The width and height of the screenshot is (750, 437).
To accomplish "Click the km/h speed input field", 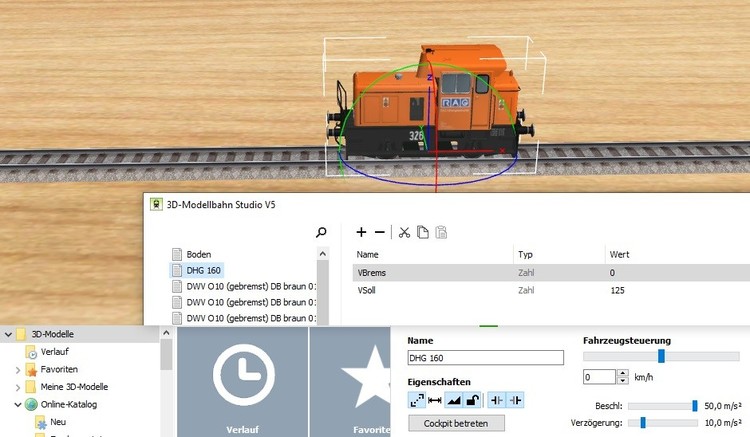I will (599, 377).
